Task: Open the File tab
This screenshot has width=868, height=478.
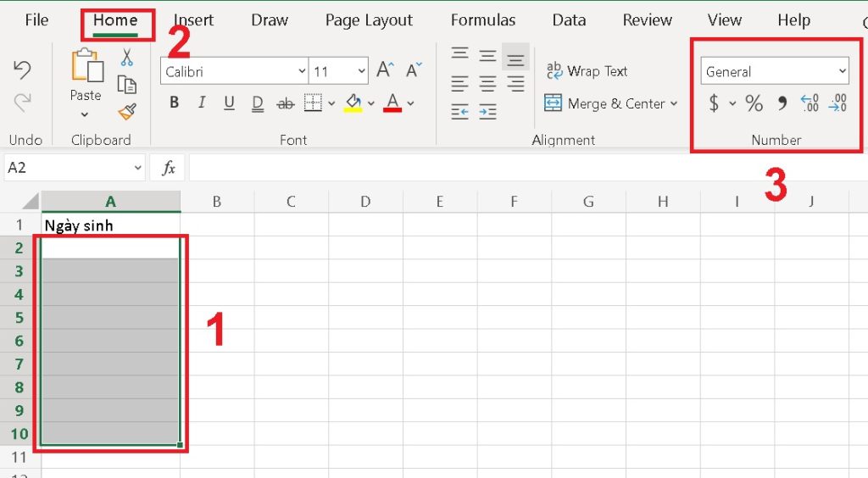Action: (36, 20)
